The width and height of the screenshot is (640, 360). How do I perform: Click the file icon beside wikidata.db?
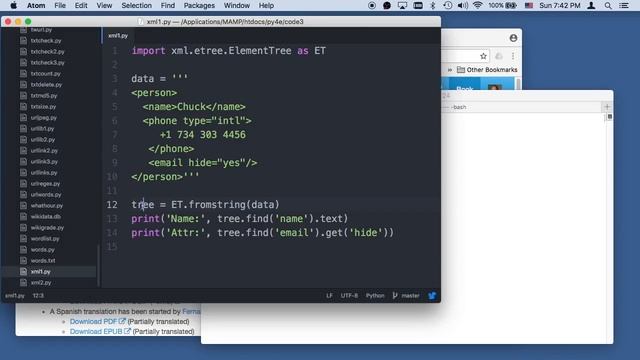(x=23, y=217)
